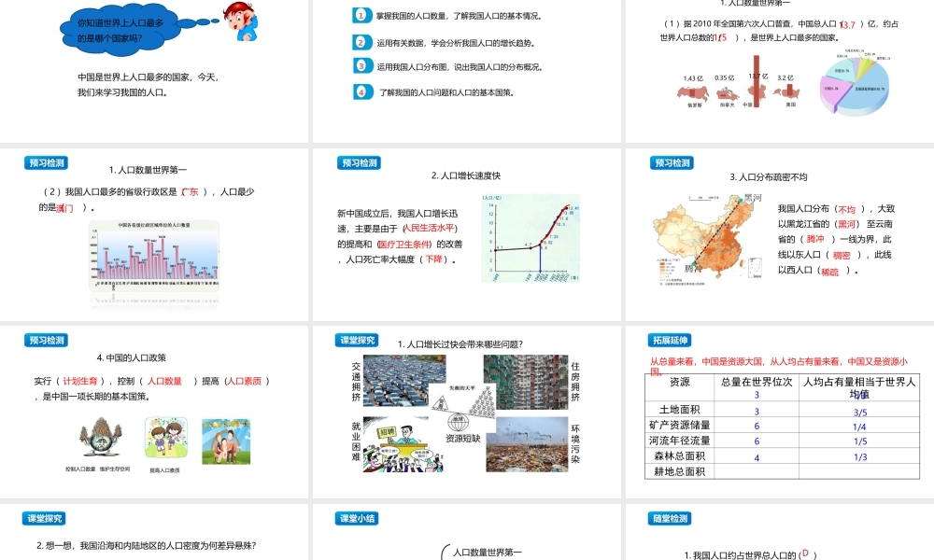This screenshot has width=934, height=560.
Task: Click the red answer 下降
Action: click(433, 259)
